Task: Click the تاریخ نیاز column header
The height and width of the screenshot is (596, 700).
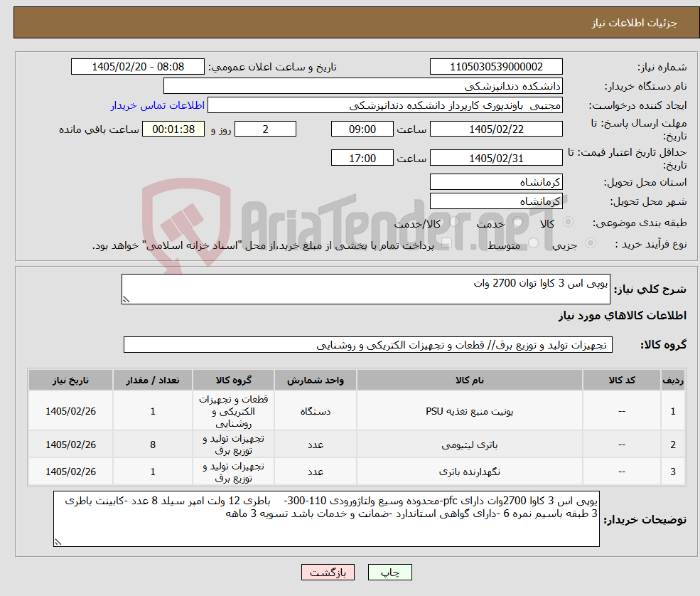Action: 70,381
